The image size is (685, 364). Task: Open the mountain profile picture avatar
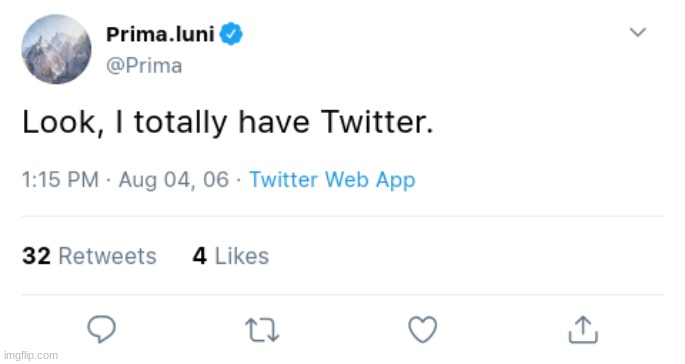56,49
